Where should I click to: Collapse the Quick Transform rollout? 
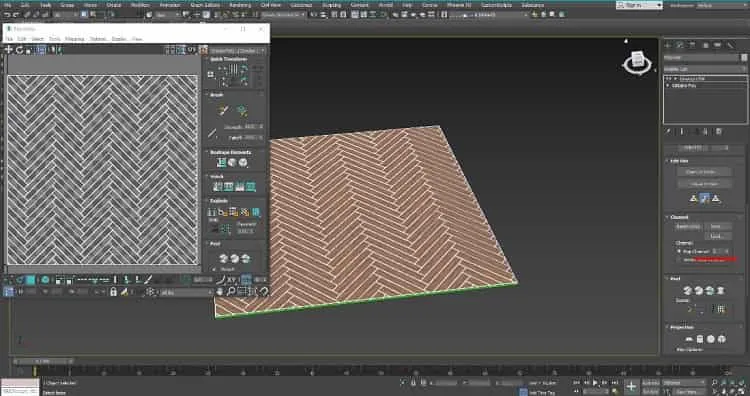click(229, 59)
